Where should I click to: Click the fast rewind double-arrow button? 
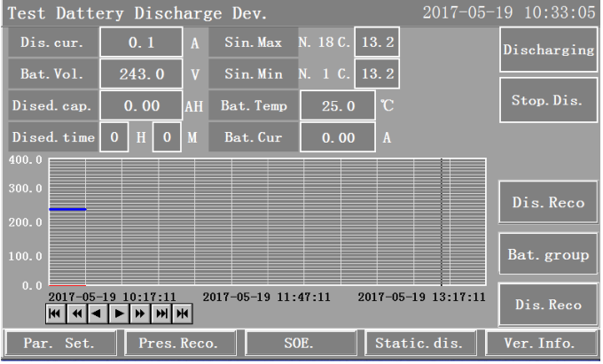(76, 313)
